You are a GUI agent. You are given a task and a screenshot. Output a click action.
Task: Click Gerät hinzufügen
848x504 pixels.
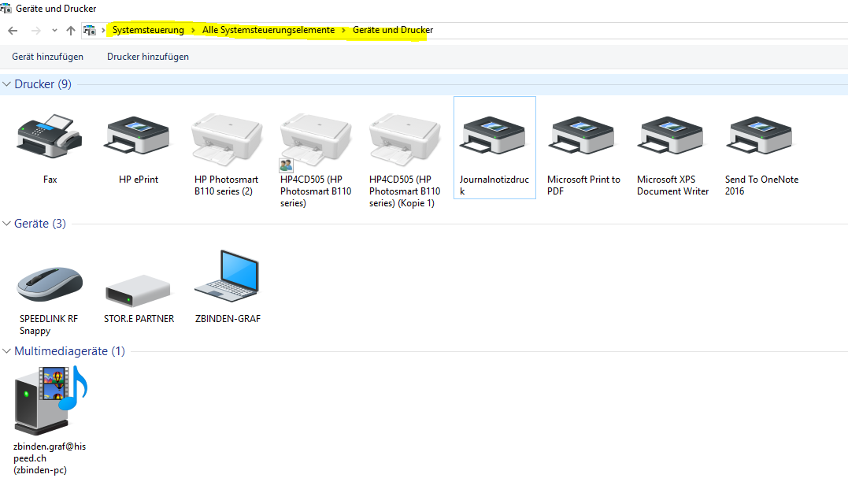click(x=47, y=57)
